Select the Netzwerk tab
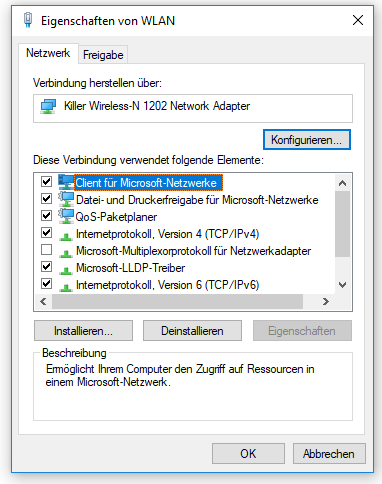The height and width of the screenshot is (484, 382). pyautogui.click(x=48, y=53)
